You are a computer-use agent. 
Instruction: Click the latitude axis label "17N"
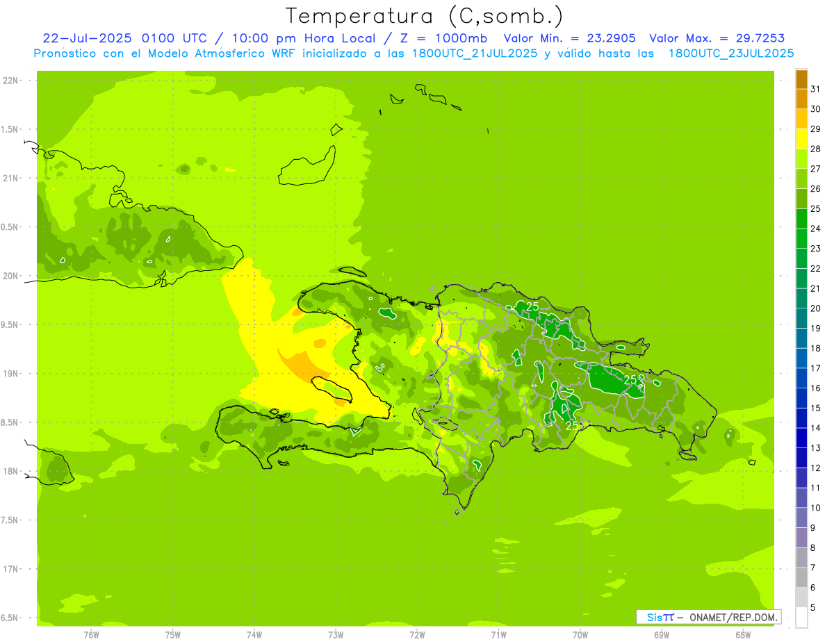(10, 570)
